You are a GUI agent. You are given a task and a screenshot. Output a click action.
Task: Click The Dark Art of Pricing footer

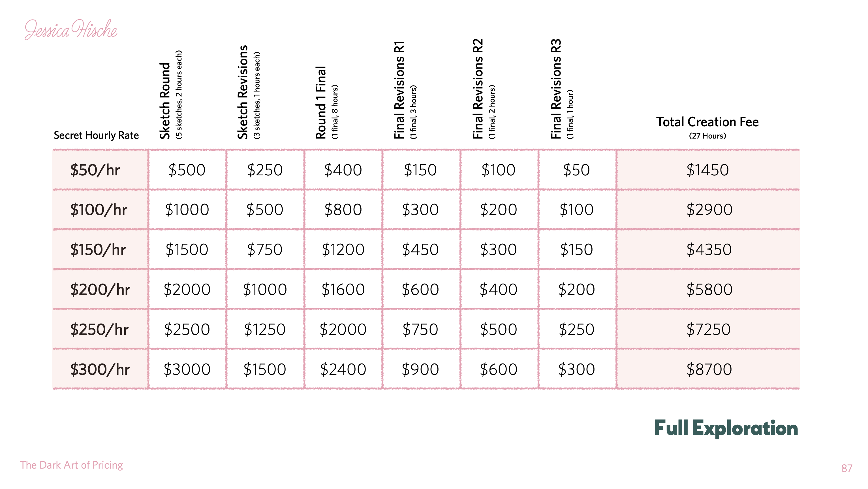click(71, 465)
